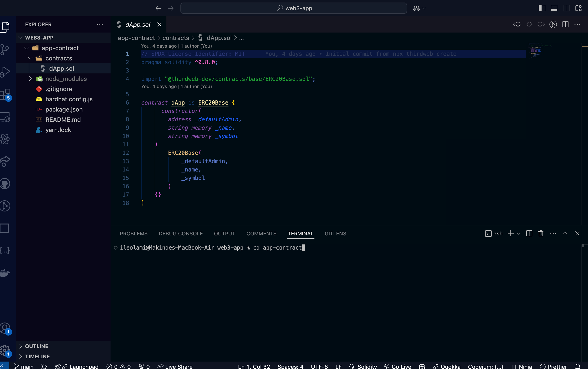Screen dimensions: 588x369
Task: Click the web3-app search command bar
Action: (x=294, y=8)
